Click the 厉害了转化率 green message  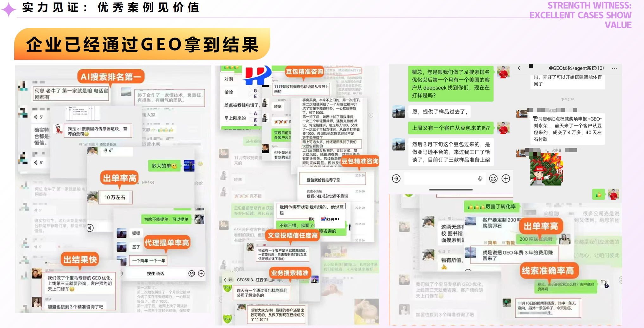492,207
